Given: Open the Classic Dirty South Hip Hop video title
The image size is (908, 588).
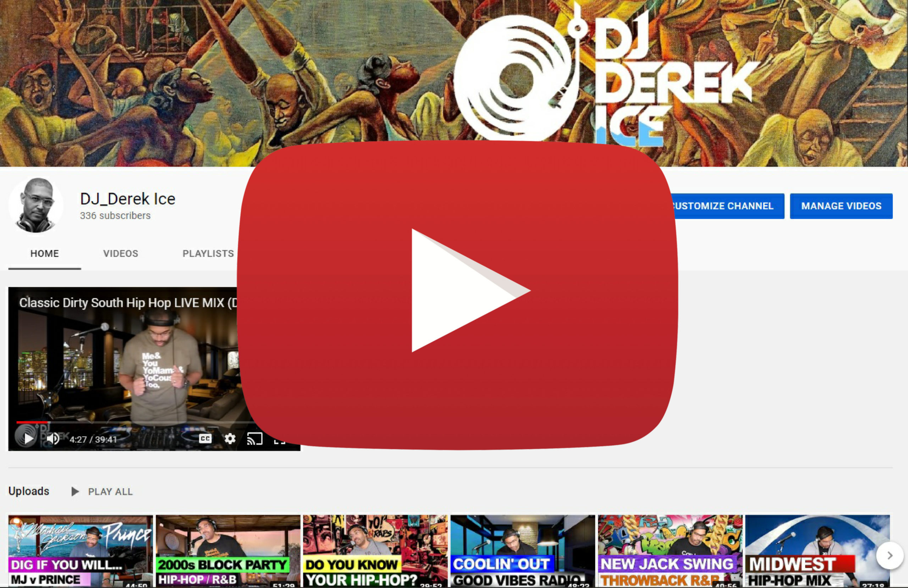Looking at the screenshot, I should (x=128, y=303).
